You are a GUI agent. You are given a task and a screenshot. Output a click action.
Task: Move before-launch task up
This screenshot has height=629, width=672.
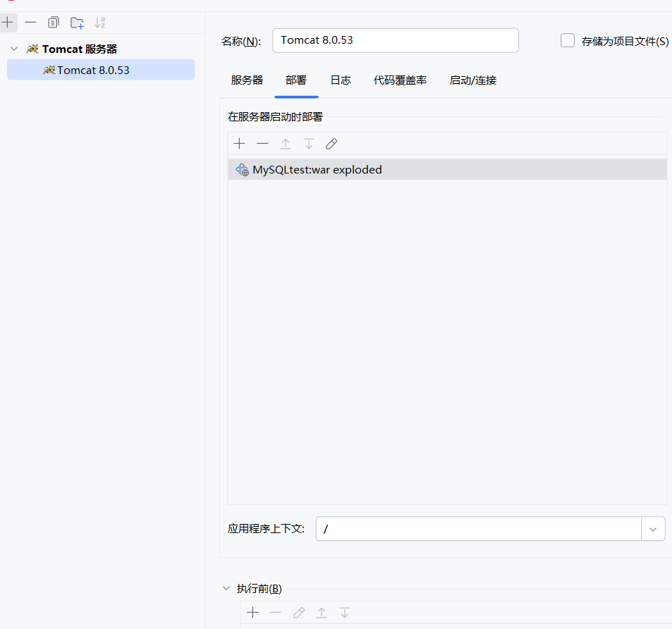pyautogui.click(x=322, y=613)
